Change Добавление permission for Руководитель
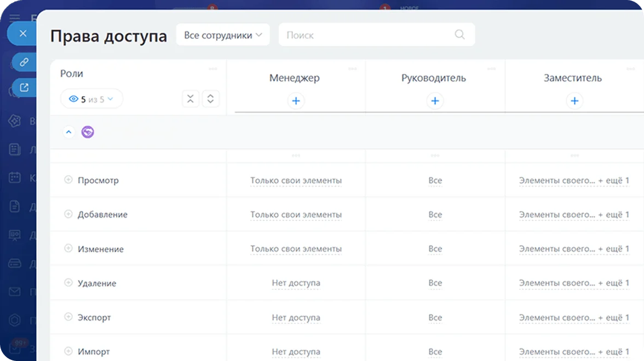 point(435,214)
